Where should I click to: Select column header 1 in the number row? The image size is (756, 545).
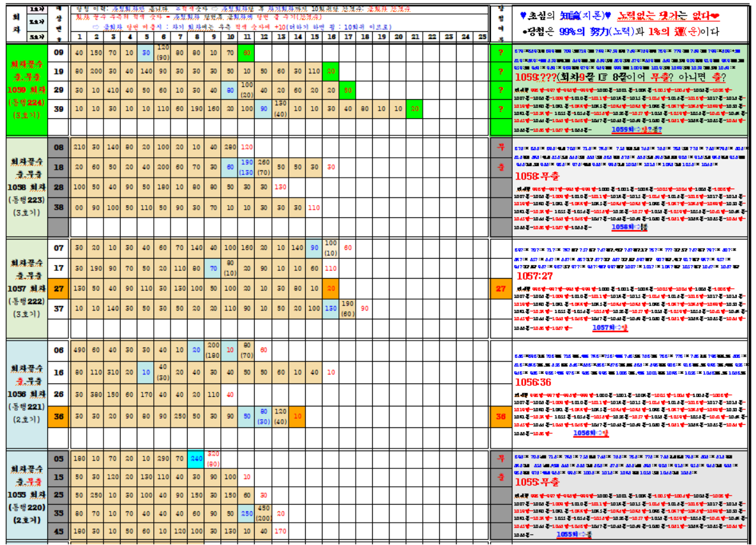coord(79,36)
